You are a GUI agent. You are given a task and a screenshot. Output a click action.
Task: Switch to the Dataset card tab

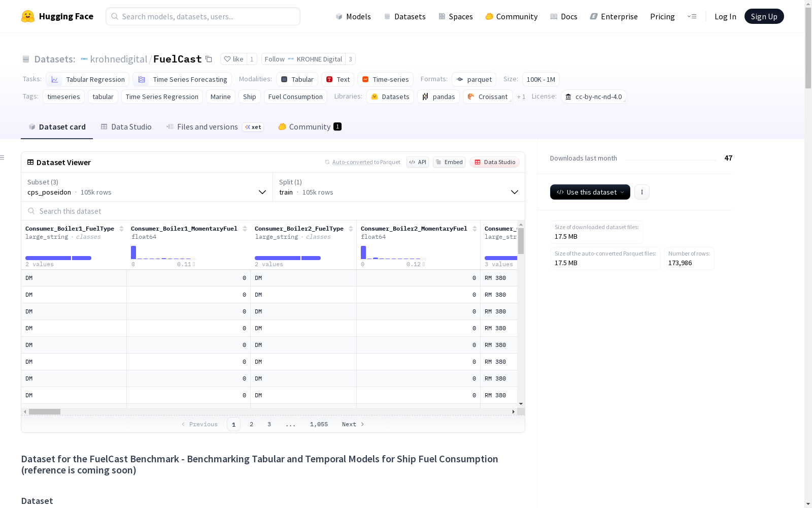[57, 127]
